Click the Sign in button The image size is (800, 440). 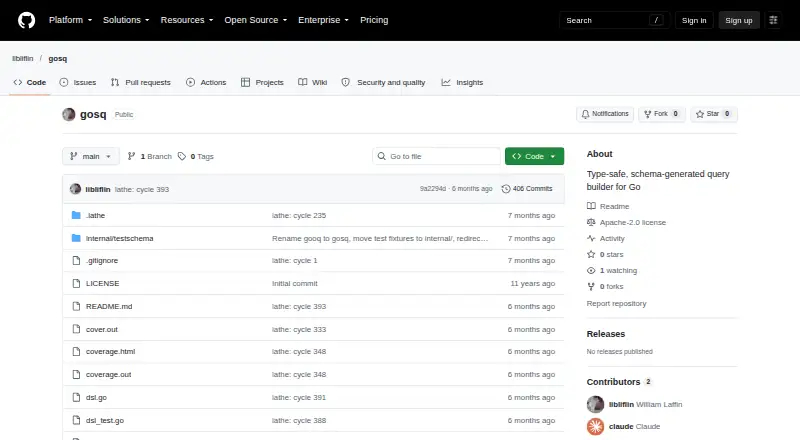tap(694, 20)
